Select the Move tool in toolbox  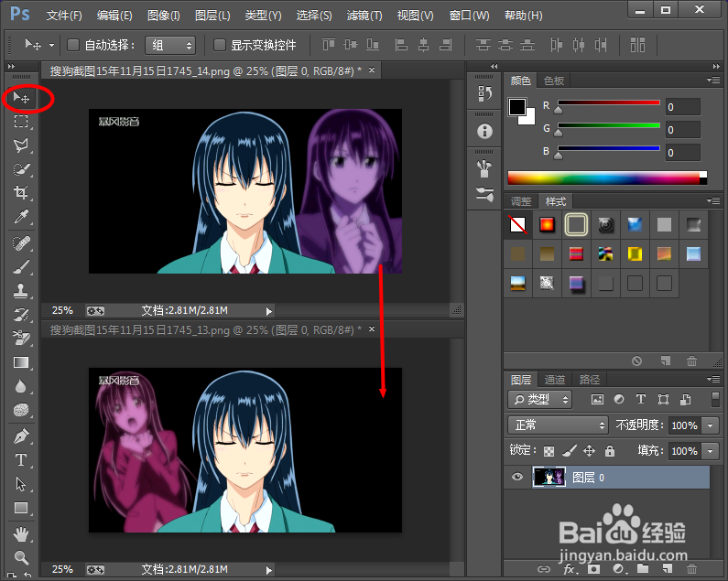tap(21, 98)
